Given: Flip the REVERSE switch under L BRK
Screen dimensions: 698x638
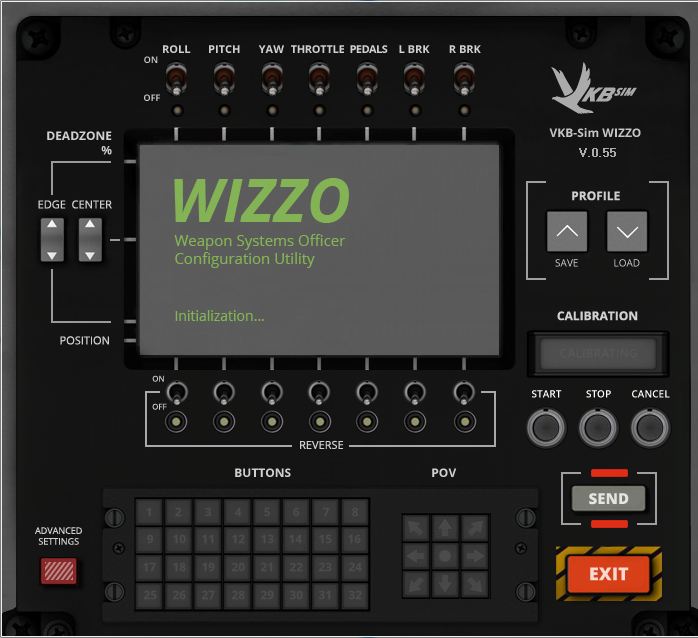Looking at the screenshot, I should click(415, 393).
